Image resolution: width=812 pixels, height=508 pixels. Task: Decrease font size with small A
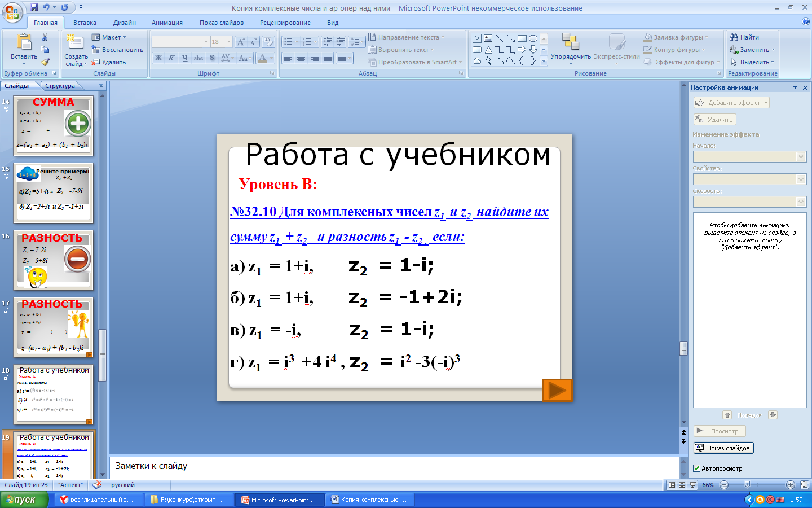tap(253, 42)
